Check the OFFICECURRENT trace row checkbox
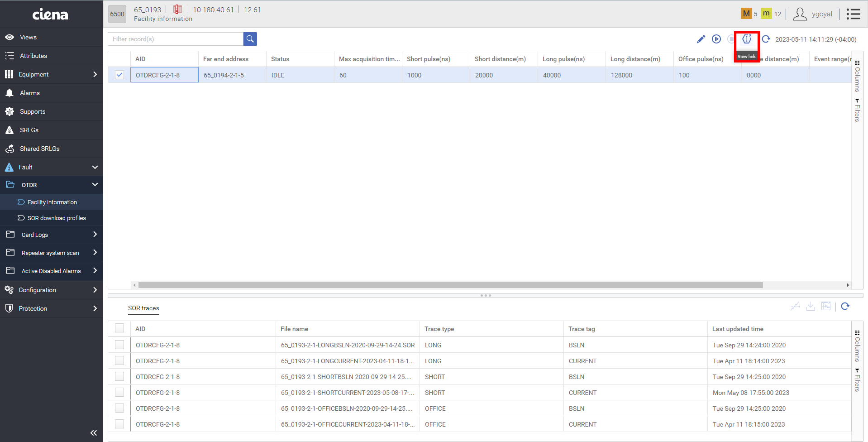Image resolution: width=868 pixels, height=442 pixels. click(119, 424)
